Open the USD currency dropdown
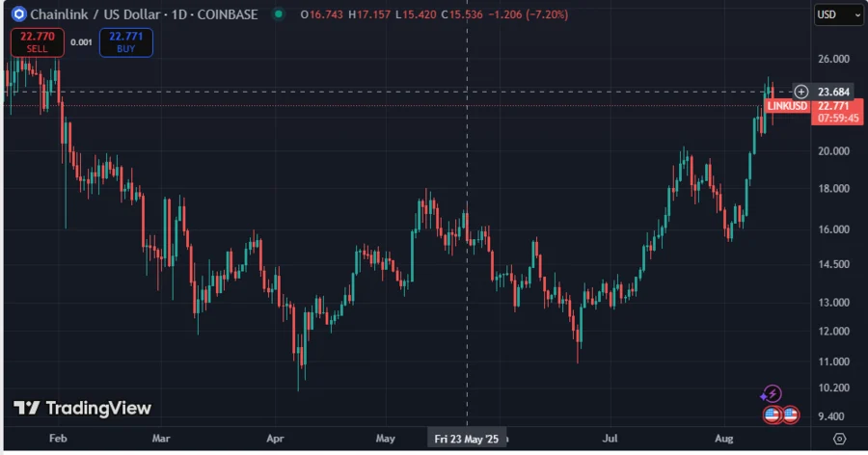 [x=839, y=14]
